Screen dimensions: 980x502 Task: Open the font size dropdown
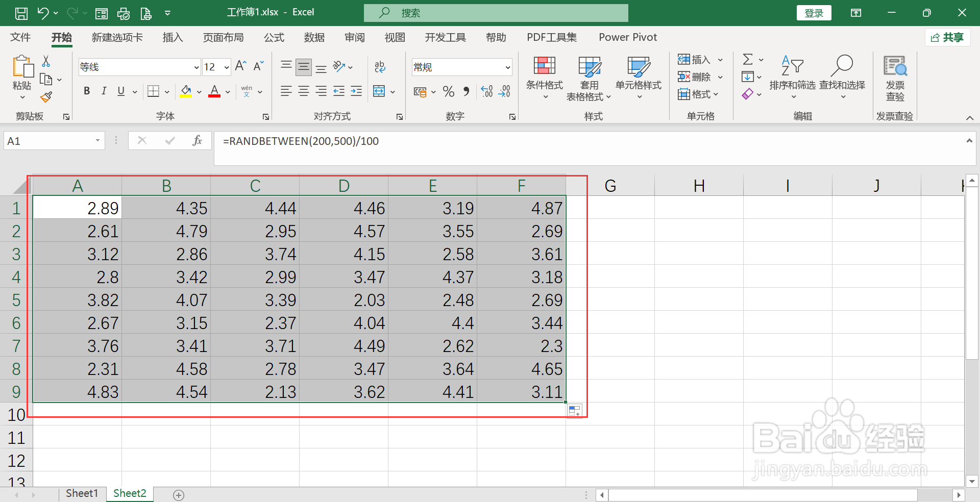227,67
